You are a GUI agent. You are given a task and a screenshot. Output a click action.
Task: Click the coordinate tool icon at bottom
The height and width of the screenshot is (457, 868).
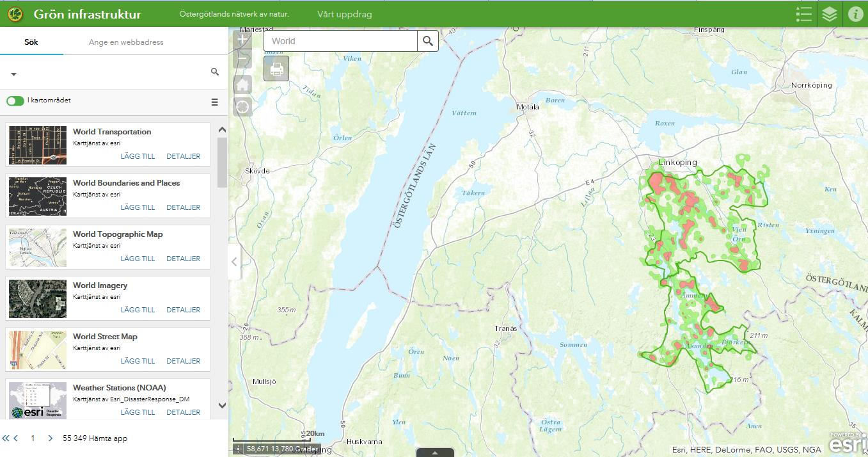click(238, 449)
